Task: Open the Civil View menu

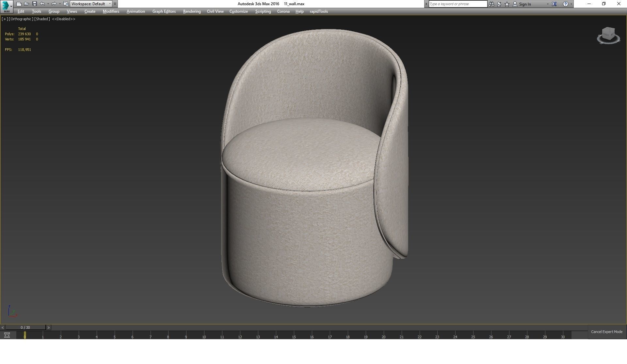Action: (x=215, y=11)
